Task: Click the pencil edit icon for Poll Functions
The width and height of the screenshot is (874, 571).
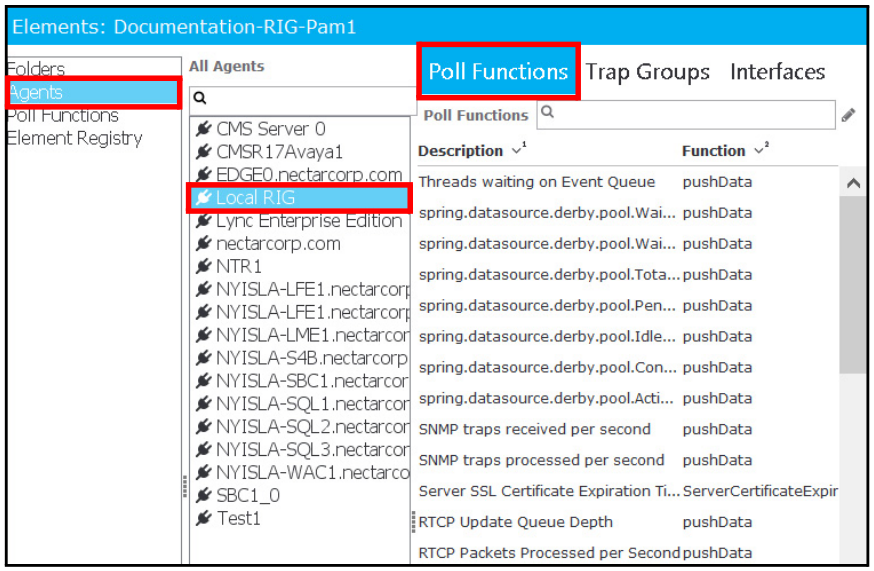Action: [848, 115]
